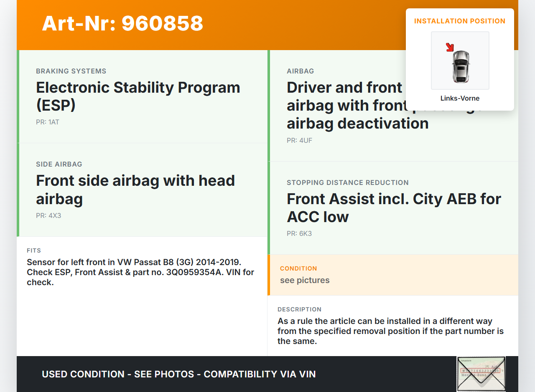535x392 pixels.
Task: Click the car installation position image
Action: pos(460,61)
